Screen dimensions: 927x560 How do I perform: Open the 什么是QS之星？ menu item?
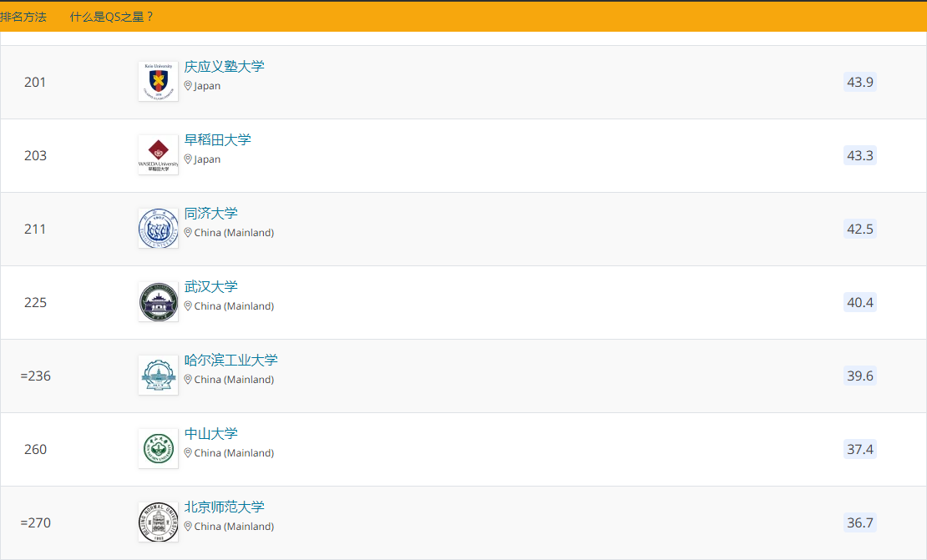[113, 18]
